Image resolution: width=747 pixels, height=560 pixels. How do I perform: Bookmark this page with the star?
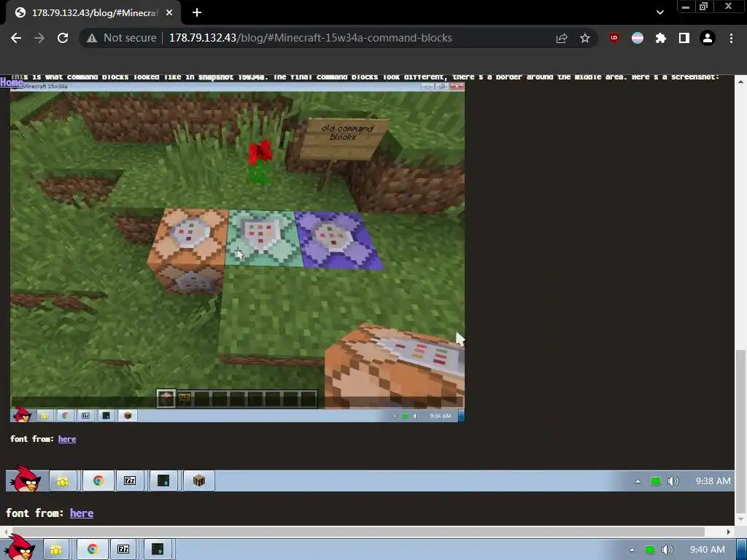[x=584, y=38]
